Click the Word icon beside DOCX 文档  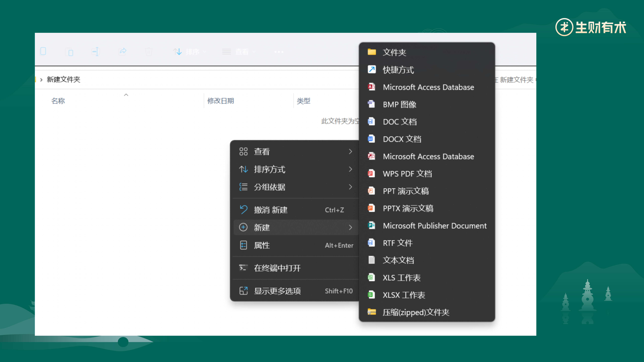(372, 138)
